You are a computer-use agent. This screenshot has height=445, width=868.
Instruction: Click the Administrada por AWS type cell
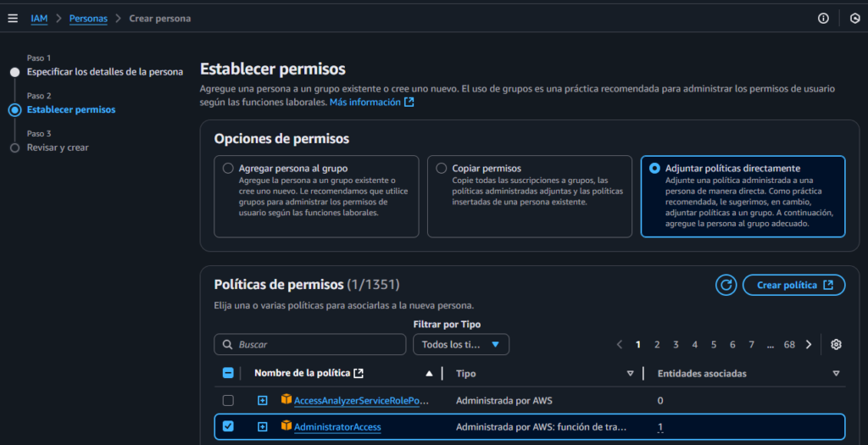(504, 400)
